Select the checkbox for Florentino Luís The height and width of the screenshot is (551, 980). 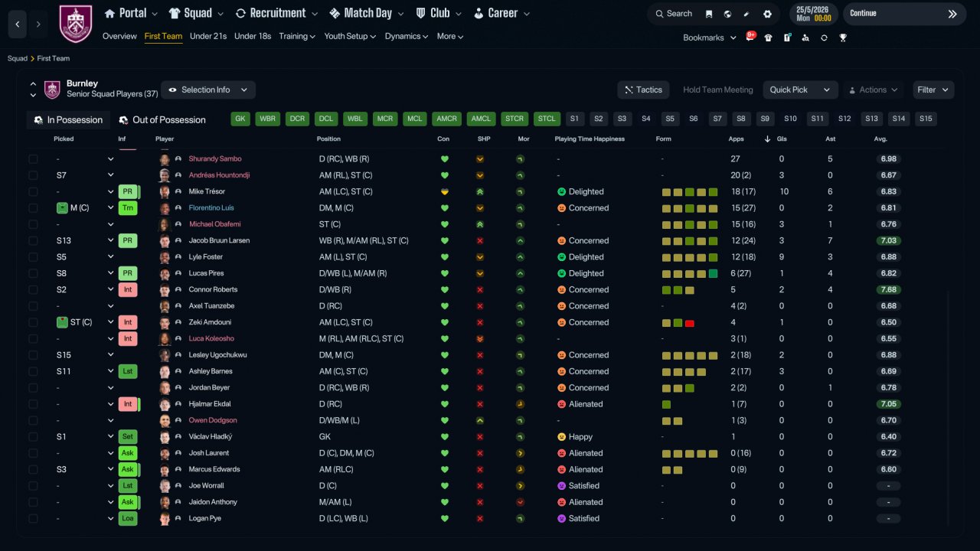(x=33, y=208)
